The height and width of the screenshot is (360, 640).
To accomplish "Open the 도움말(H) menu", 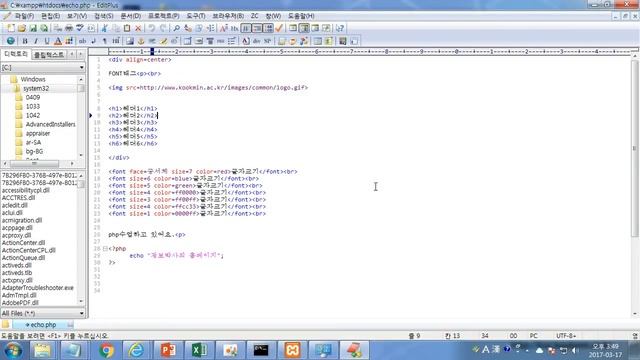I will pyautogui.click(x=301, y=16).
